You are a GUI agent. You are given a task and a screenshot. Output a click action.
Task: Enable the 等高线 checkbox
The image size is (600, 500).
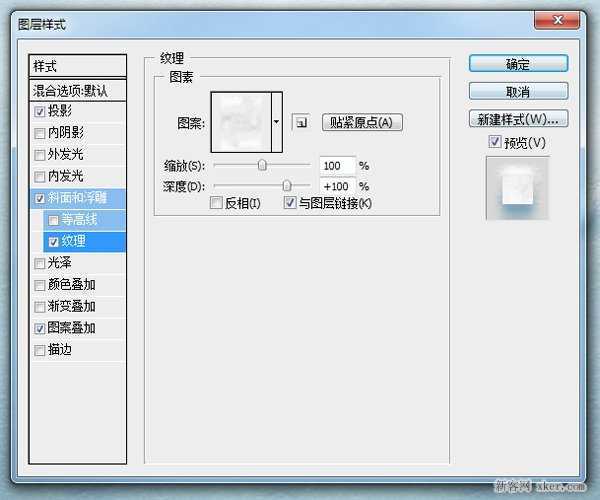pos(53,220)
